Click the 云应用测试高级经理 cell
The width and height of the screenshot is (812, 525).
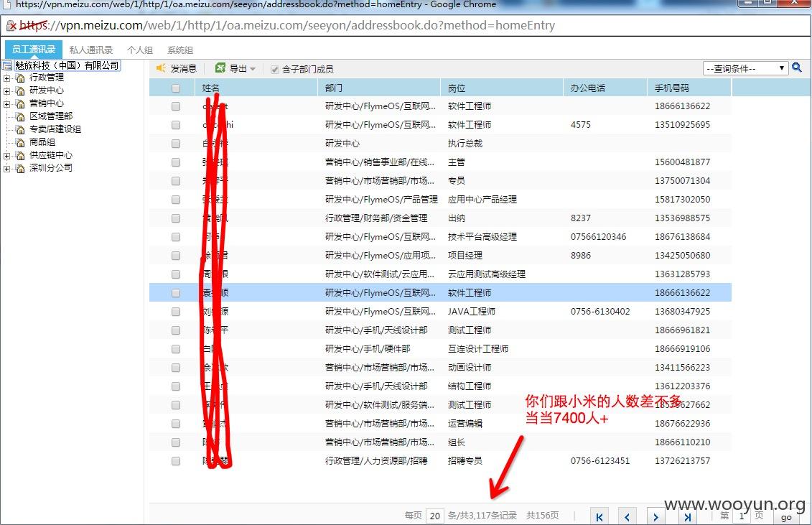click(486, 274)
